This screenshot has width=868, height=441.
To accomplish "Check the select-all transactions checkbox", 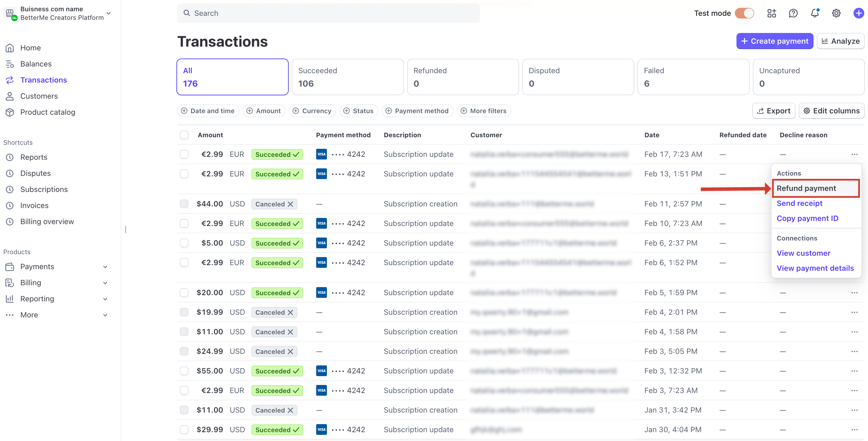I will click(x=184, y=135).
